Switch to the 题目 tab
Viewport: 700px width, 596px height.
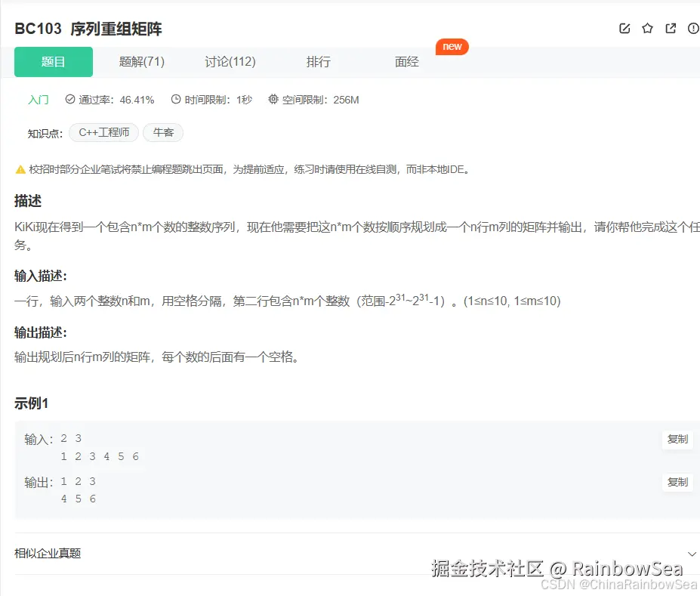coord(53,62)
